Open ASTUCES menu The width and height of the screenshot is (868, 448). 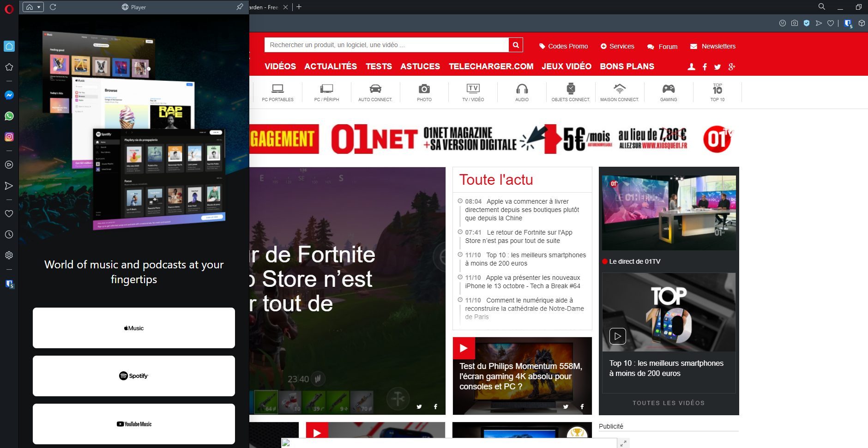click(420, 67)
